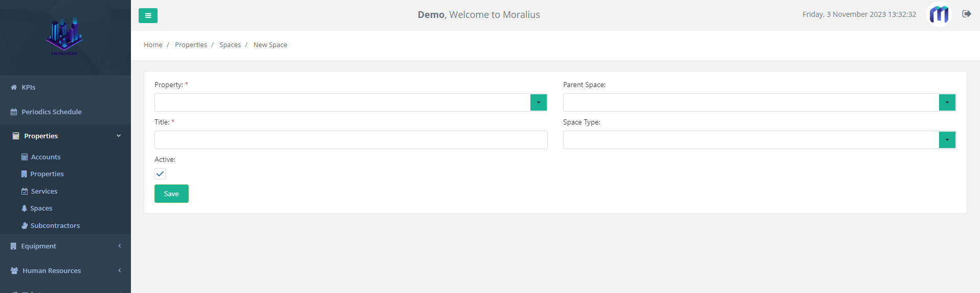This screenshot has width=980, height=293.
Task: Click the Periodics Schedule calendar icon
Action: click(x=14, y=112)
